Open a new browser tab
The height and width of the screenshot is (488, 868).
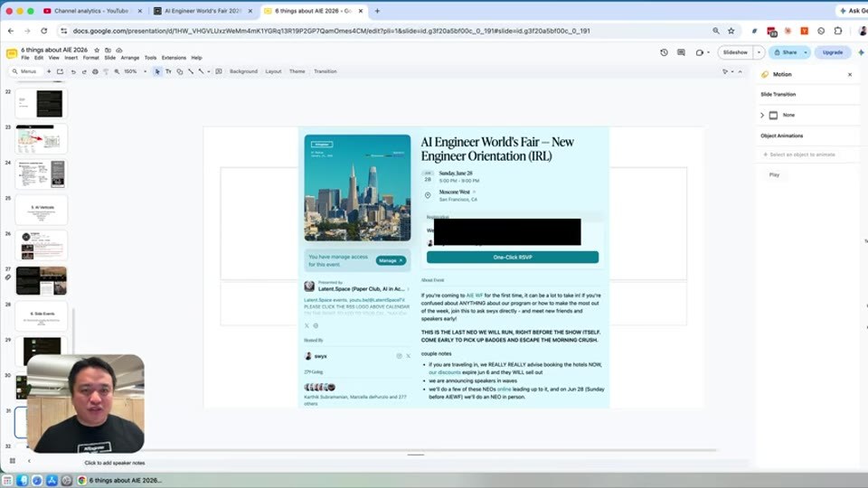coord(378,11)
